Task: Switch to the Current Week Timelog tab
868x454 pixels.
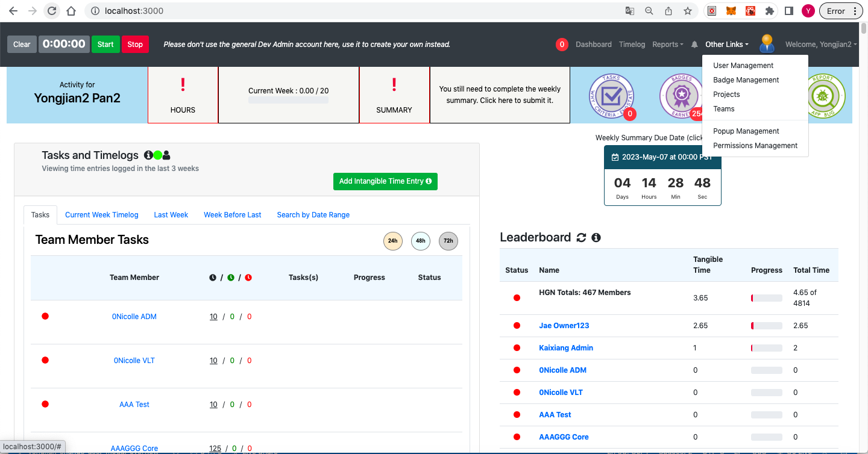Action: (102, 215)
